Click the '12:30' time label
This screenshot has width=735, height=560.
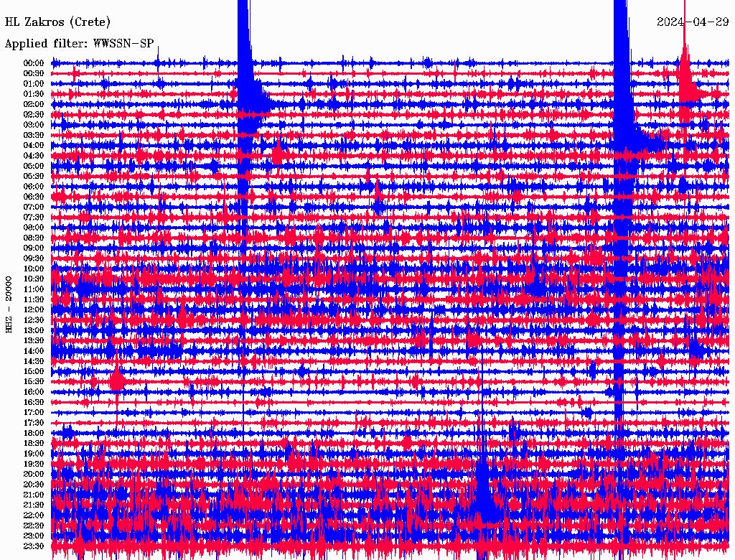[x=34, y=320]
